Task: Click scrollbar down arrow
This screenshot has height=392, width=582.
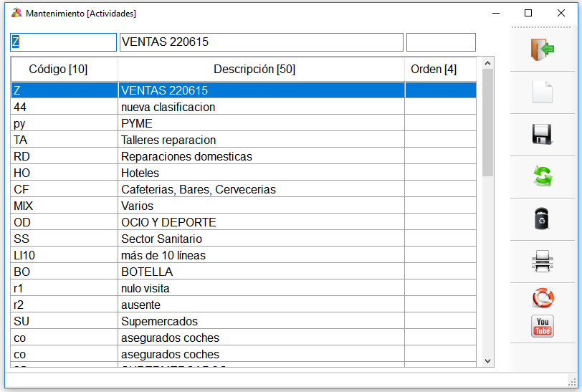Action: click(x=487, y=360)
